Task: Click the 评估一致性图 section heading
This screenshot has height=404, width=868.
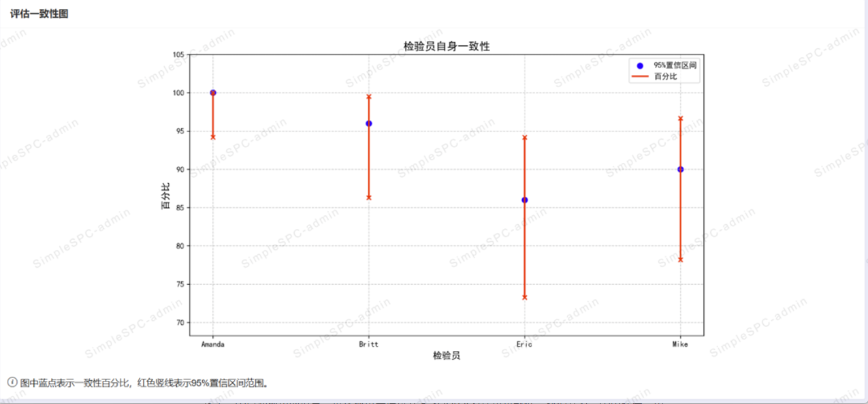Action: pyautogui.click(x=39, y=14)
